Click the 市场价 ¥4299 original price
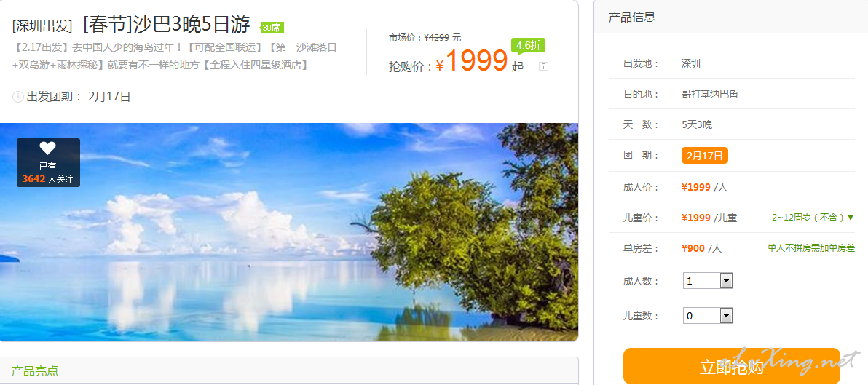868x385 pixels. pos(425,38)
